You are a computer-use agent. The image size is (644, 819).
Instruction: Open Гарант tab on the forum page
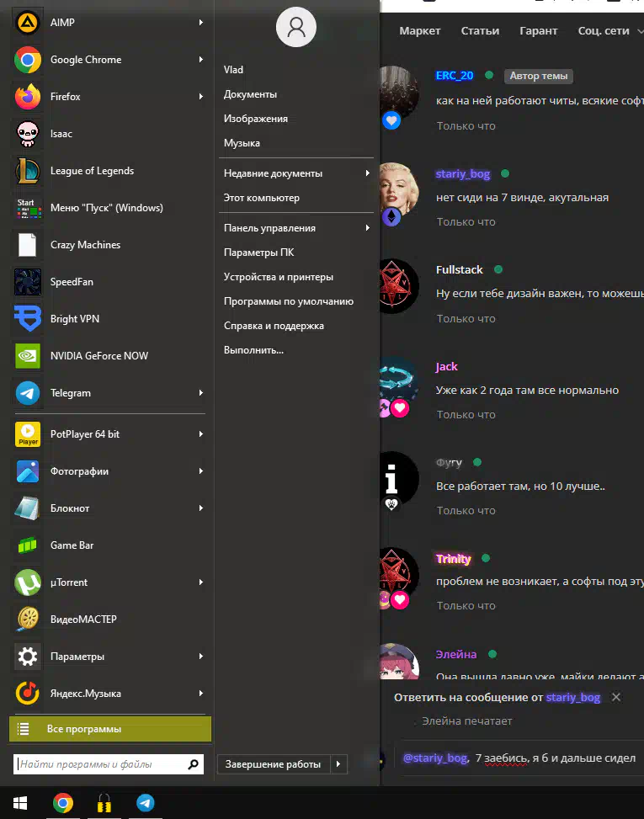(x=539, y=31)
